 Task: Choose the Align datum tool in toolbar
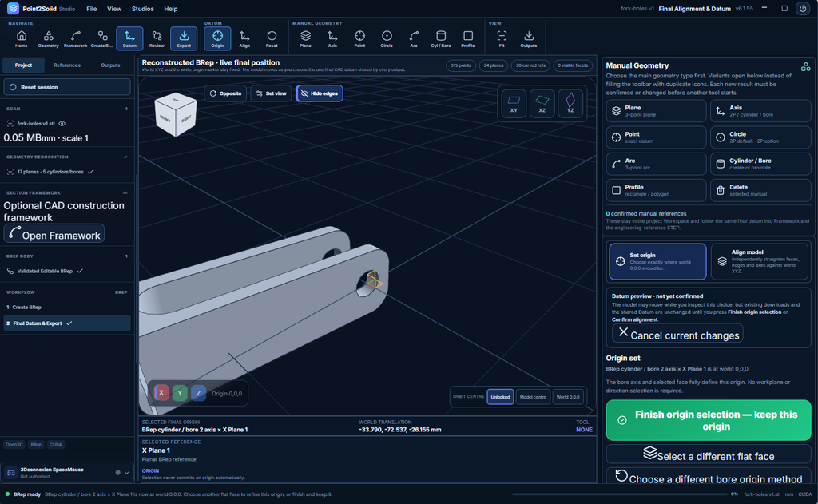244,38
